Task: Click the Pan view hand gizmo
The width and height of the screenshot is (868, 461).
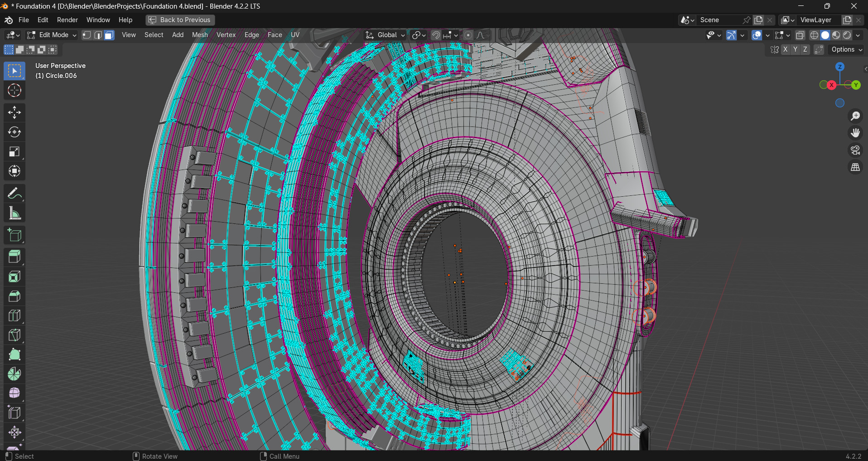Action: tap(855, 133)
